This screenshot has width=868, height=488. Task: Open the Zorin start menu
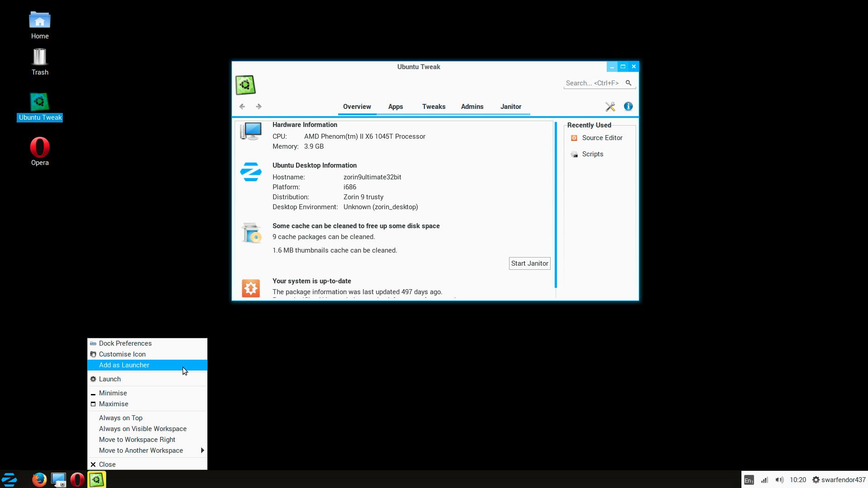9,479
